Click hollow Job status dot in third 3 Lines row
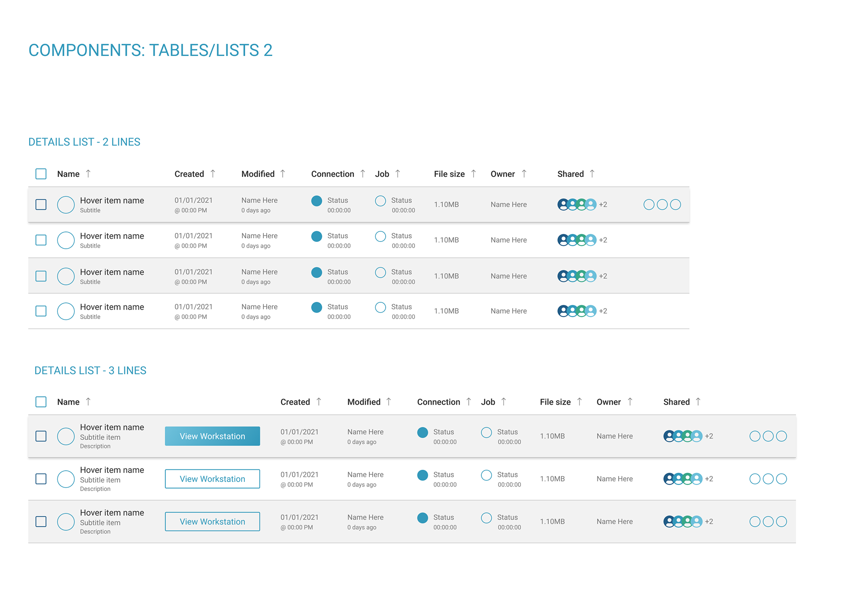Image resolution: width=867 pixels, height=616 pixels. click(x=486, y=518)
